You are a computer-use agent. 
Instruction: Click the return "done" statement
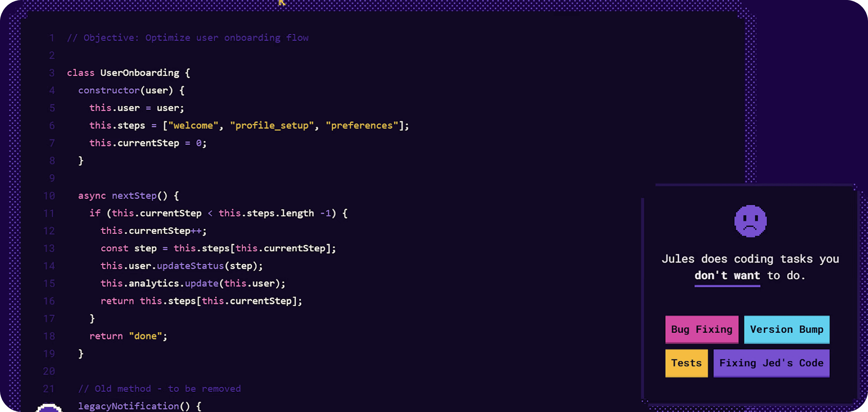[128, 336]
